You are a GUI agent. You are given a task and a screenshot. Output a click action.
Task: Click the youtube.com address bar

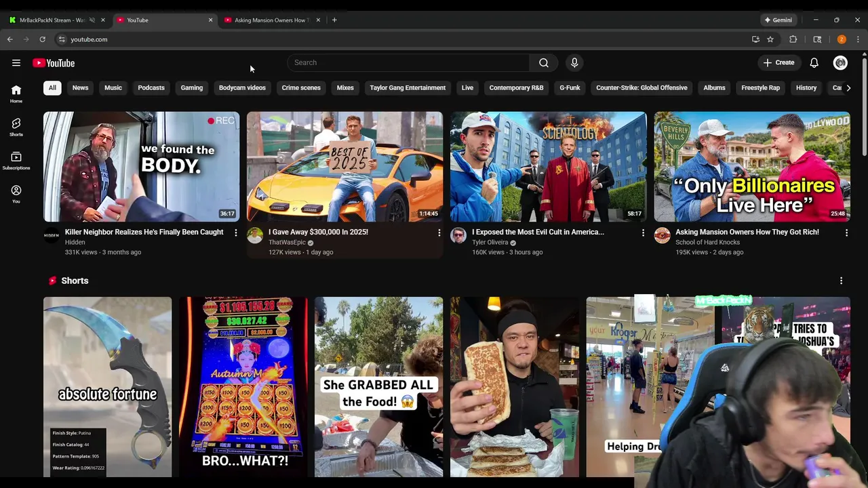click(x=400, y=39)
